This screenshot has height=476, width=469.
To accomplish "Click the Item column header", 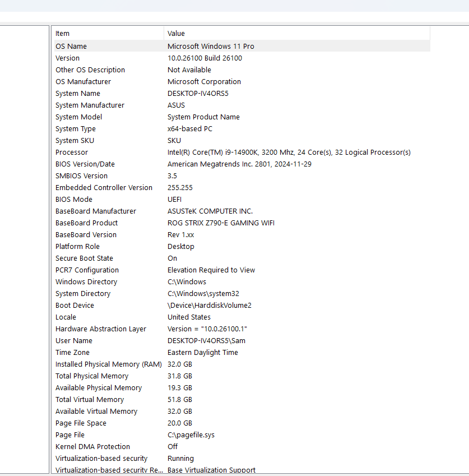I will click(109, 34).
